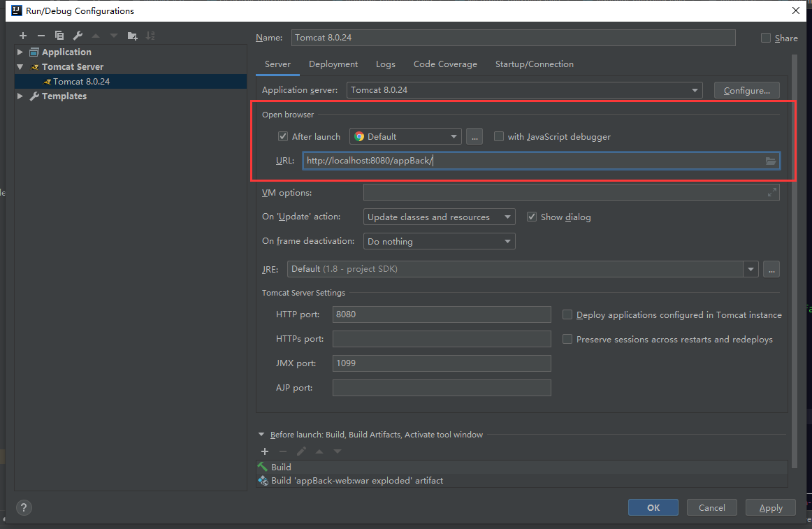Select Tomcat 8.0.24 in the tree
This screenshot has width=812, height=529.
click(131, 81)
